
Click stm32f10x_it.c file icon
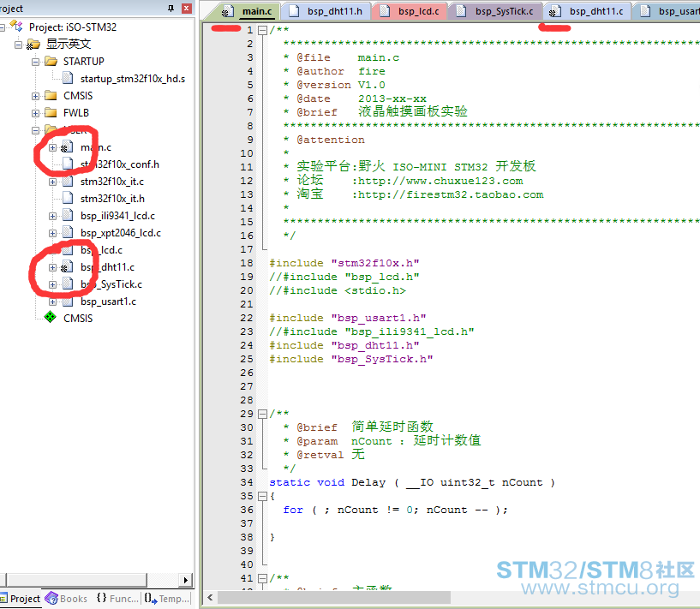(68, 181)
